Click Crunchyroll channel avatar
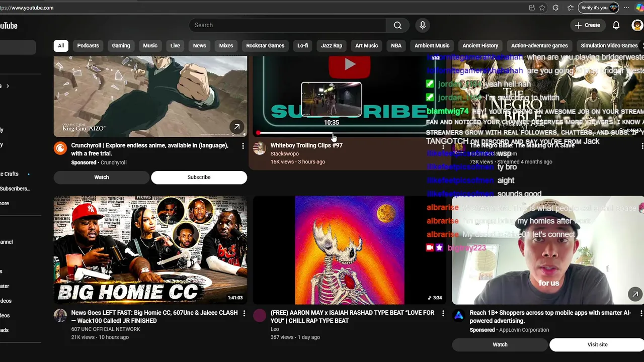The image size is (644, 362). point(60,148)
